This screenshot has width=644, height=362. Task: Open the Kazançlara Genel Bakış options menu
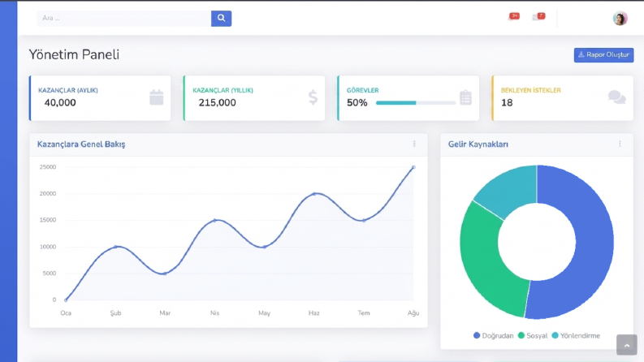414,144
